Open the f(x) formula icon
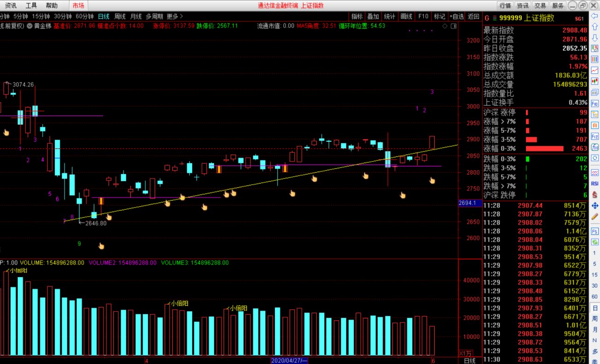This screenshot has width=600, height=364. click(x=595, y=147)
